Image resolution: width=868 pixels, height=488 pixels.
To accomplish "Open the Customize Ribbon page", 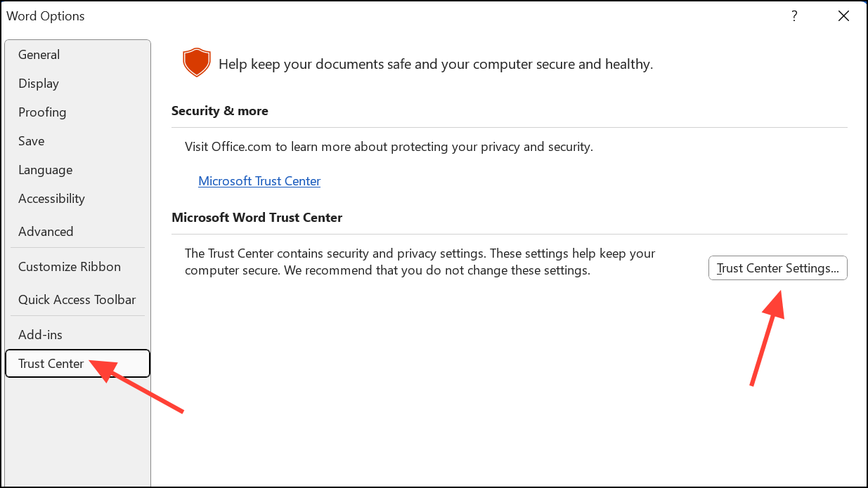I will (x=70, y=267).
